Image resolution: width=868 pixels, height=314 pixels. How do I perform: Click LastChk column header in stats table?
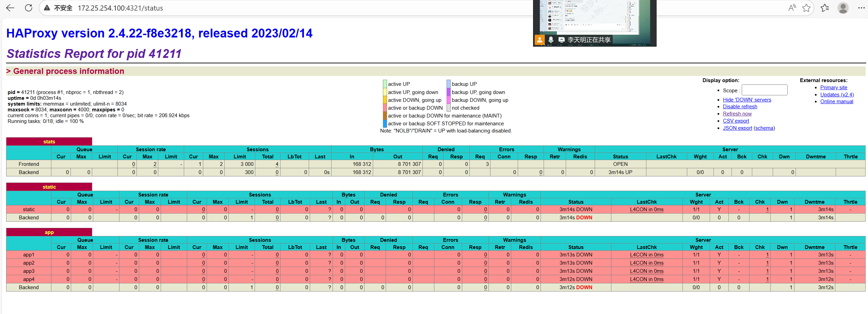point(666,157)
